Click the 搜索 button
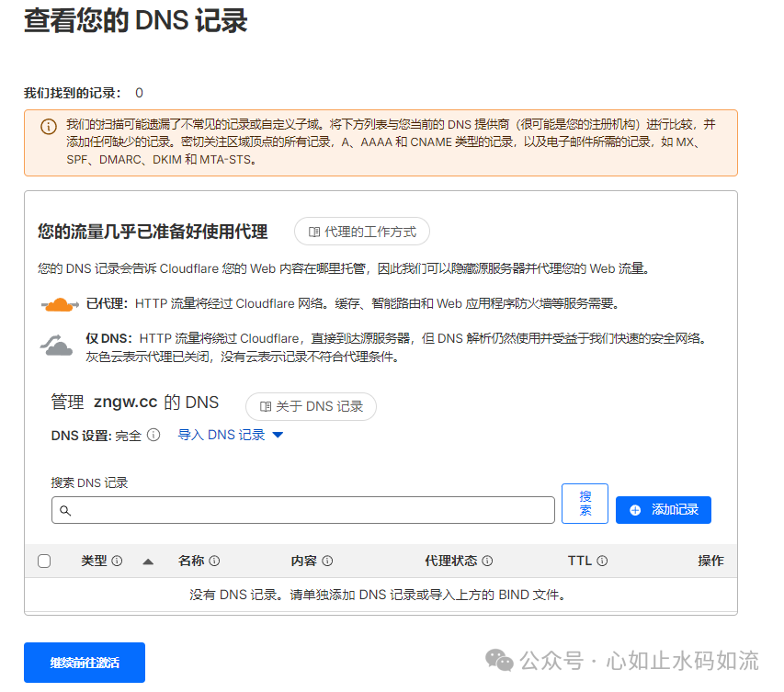 coord(585,504)
